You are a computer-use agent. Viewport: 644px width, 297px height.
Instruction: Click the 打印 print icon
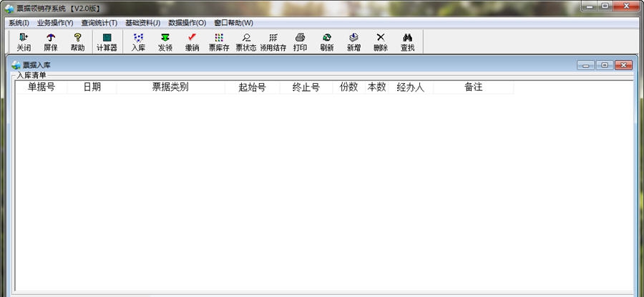300,42
